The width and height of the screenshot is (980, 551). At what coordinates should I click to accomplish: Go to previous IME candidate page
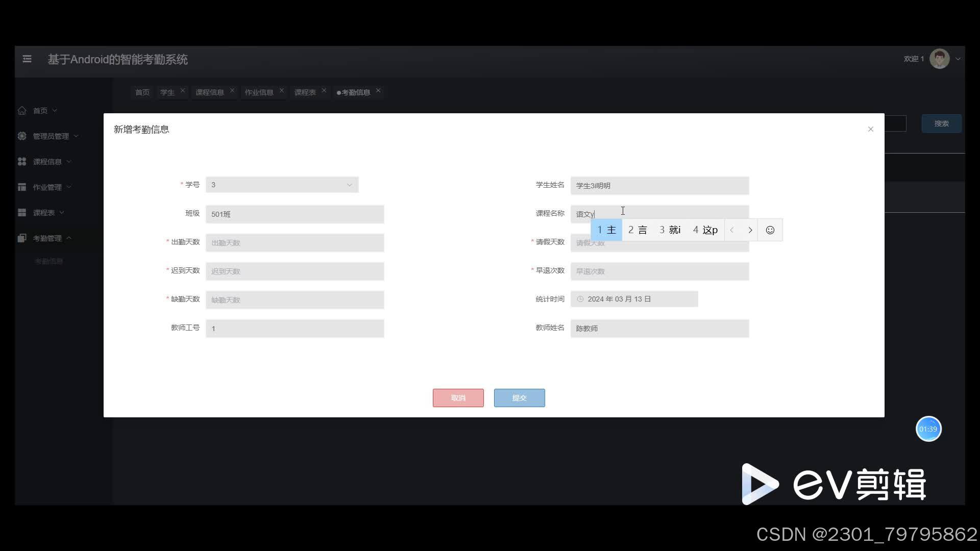[732, 230]
